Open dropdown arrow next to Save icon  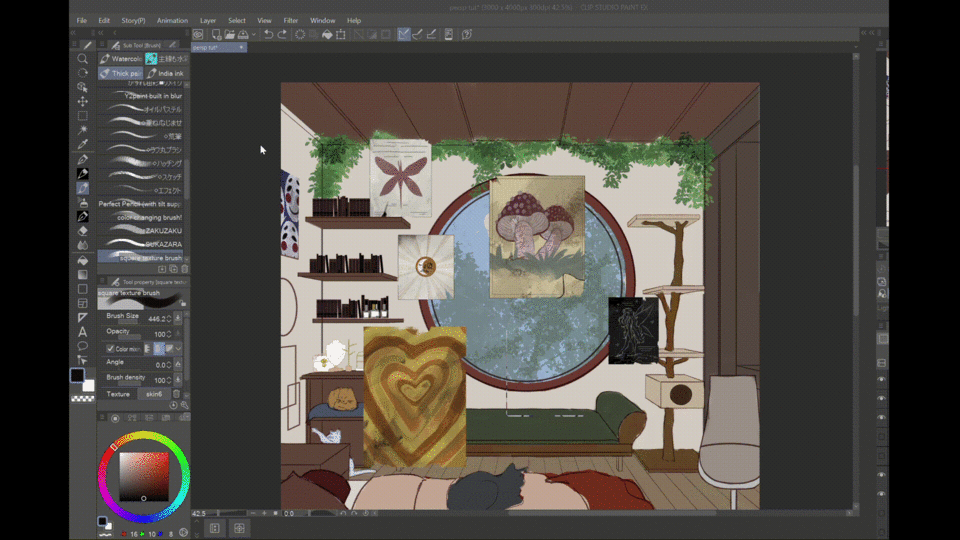[254, 35]
